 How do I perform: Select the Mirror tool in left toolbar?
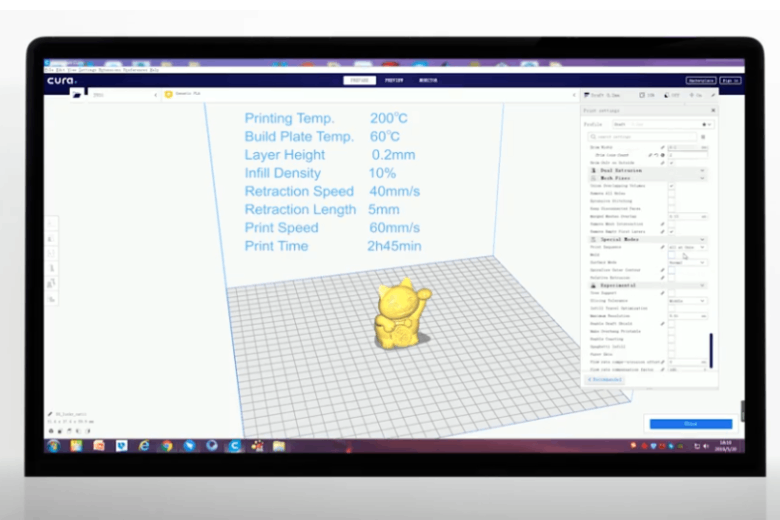(x=51, y=269)
